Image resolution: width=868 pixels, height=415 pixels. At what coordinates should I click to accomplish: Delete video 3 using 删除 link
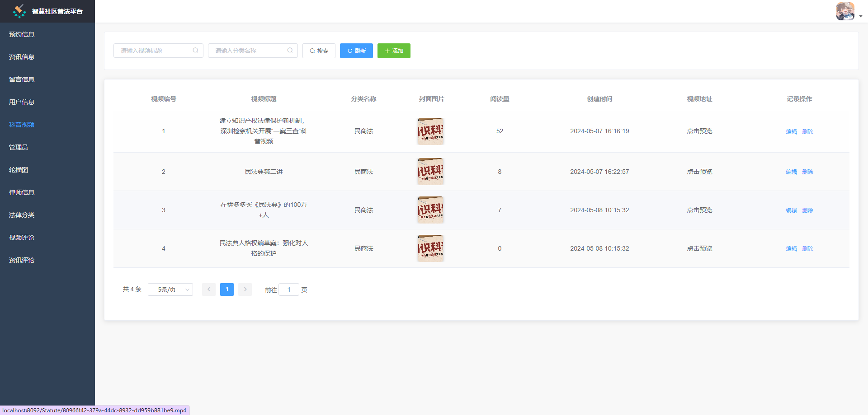807,210
